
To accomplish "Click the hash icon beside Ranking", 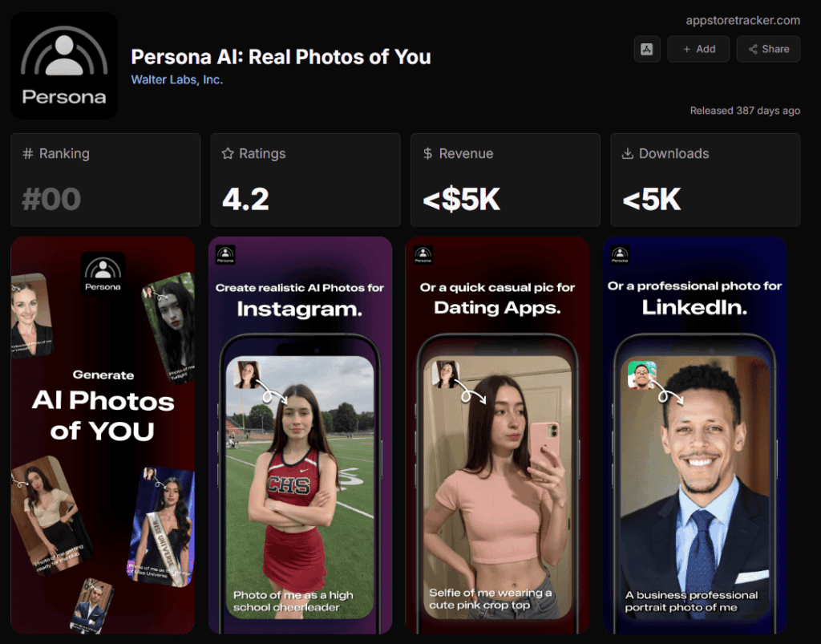I will point(28,153).
